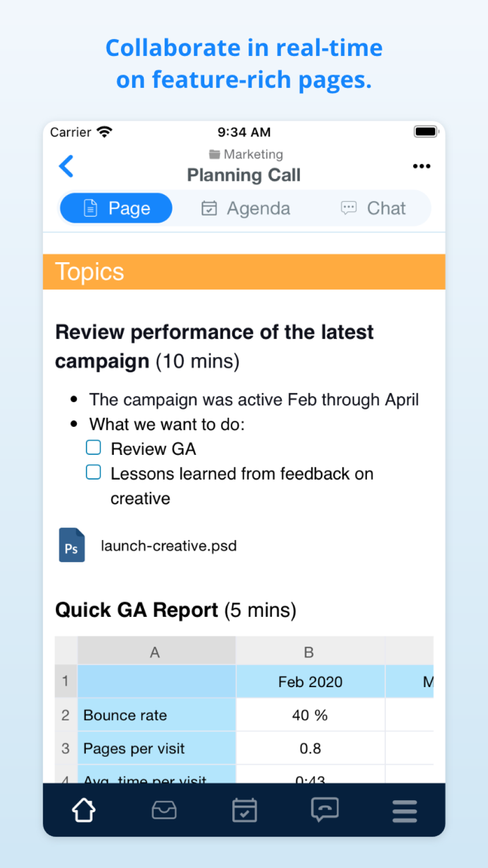Switch to the Chat tab
This screenshot has width=488, height=868.
click(374, 208)
